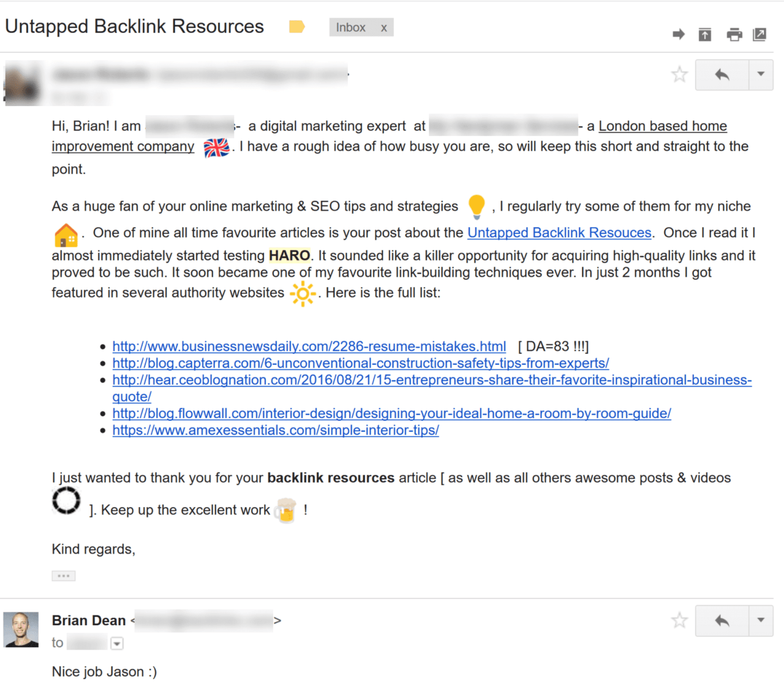Open this email in a new window
This screenshot has height=695, width=784.
[759, 34]
